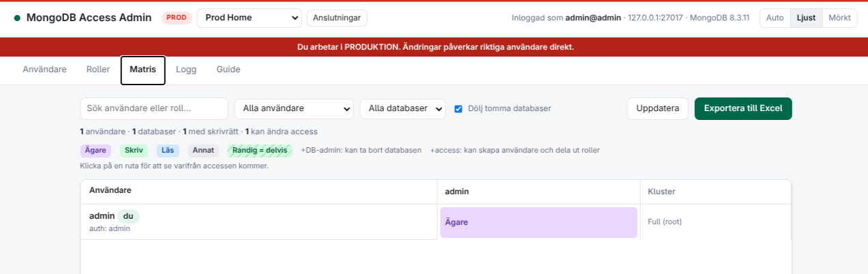This screenshot has width=868, height=274.
Task: Click the red PRODUKTION warning banner
Action: pos(434,47)
